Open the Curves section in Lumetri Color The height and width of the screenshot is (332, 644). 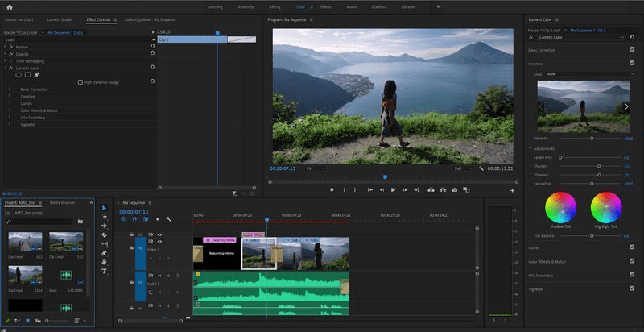point(535,247)
